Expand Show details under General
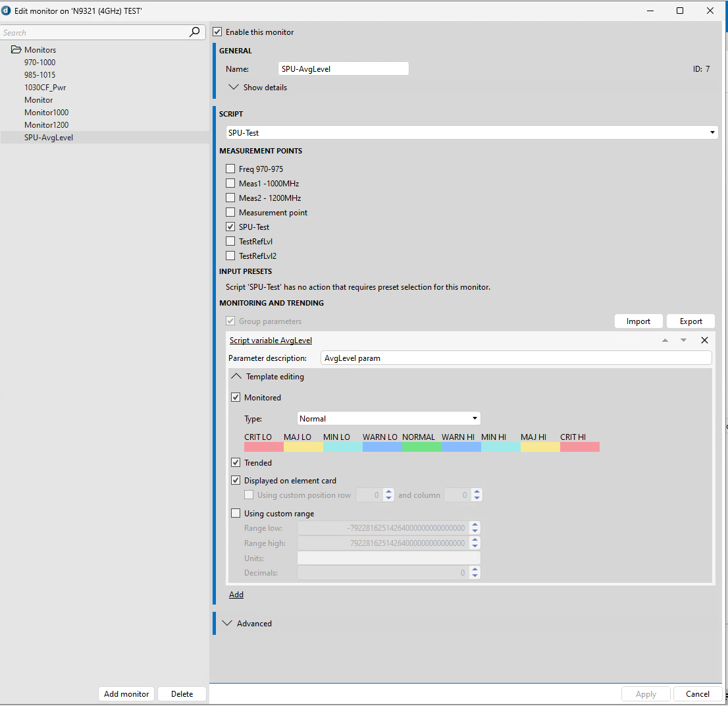Image resolution: width=728 pixels, height=706 pixels. [x=234, y=87]
